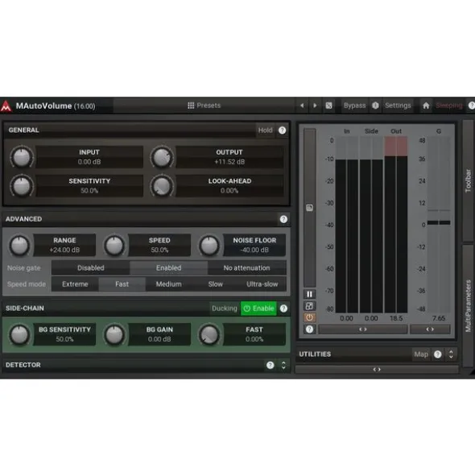Open help for the meters
The height and width of the screenshot is (476, 475).
[x=309, y=329]
